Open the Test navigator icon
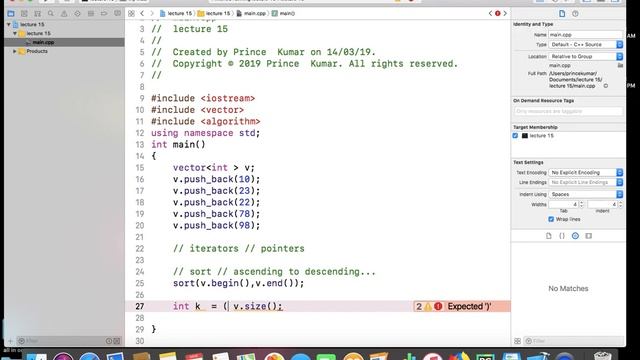Screen dimensions: 640x360 pyautogui.click(x=78, y=13)
